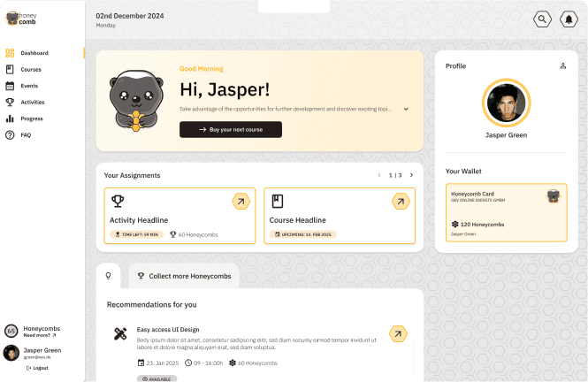
Task: Click Upcoming 14. Feb 2025 badge
Action: (x=303, y=234)
